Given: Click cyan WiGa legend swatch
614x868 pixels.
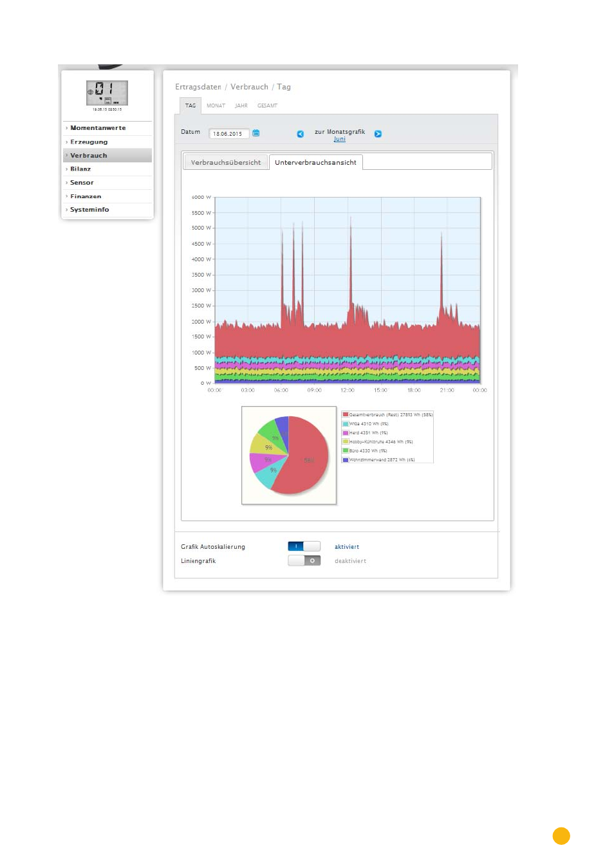Looking at the screenshot, I should [346, 423].
